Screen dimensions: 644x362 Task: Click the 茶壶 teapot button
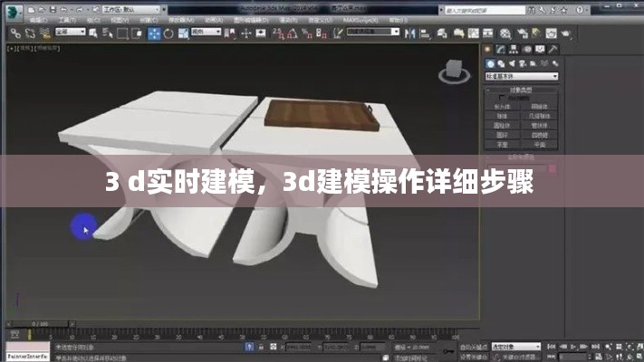coord(503,142)
